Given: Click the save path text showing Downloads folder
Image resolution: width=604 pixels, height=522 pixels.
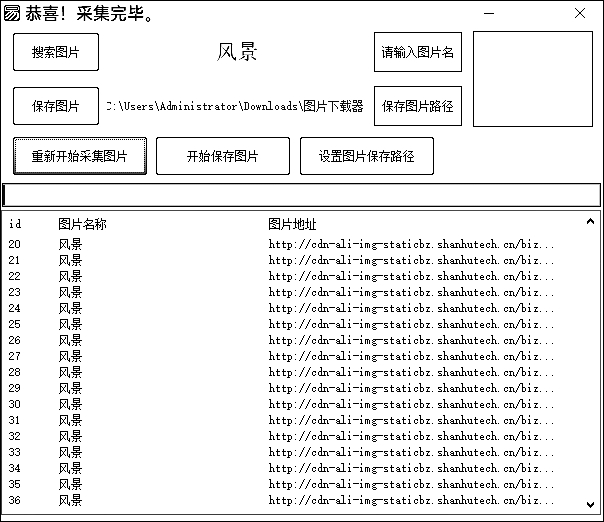Looking at the screenshot, I should click(x=235, y=106).
